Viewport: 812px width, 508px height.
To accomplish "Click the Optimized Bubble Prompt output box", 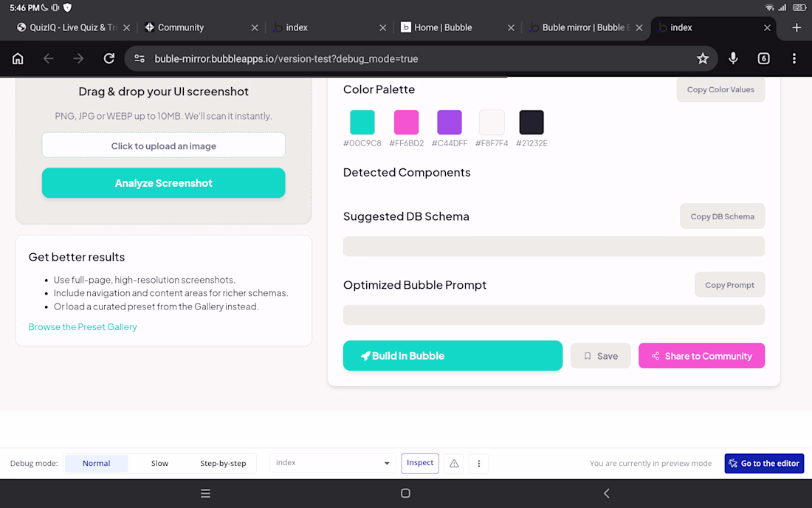I will pyautogui.click(x=554, y=315).
